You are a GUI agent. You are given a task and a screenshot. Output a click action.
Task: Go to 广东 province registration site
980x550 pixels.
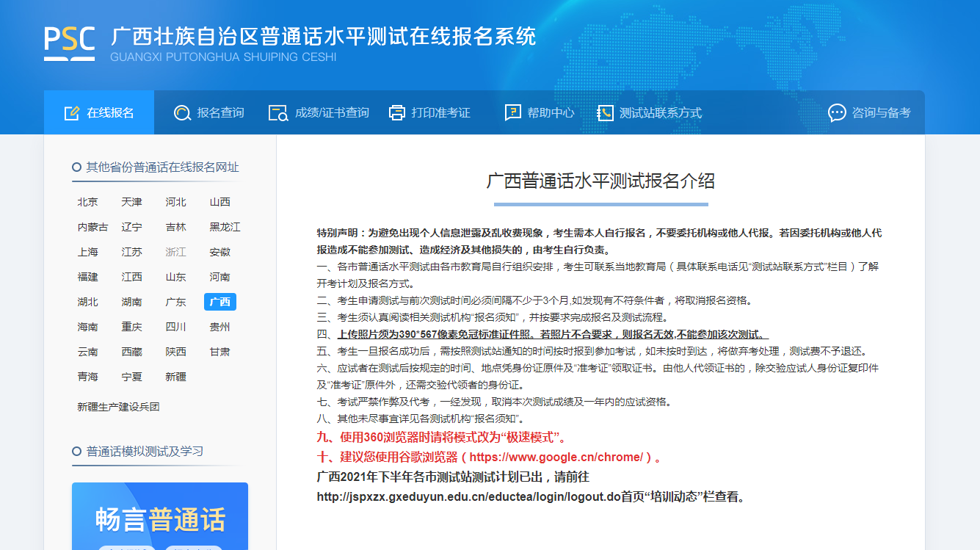click(x=175, y=302)
